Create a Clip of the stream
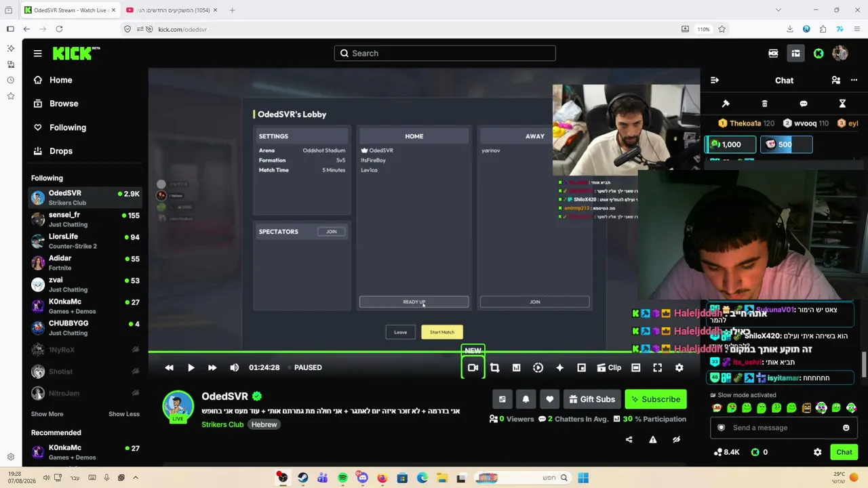 tap(609, 367)
